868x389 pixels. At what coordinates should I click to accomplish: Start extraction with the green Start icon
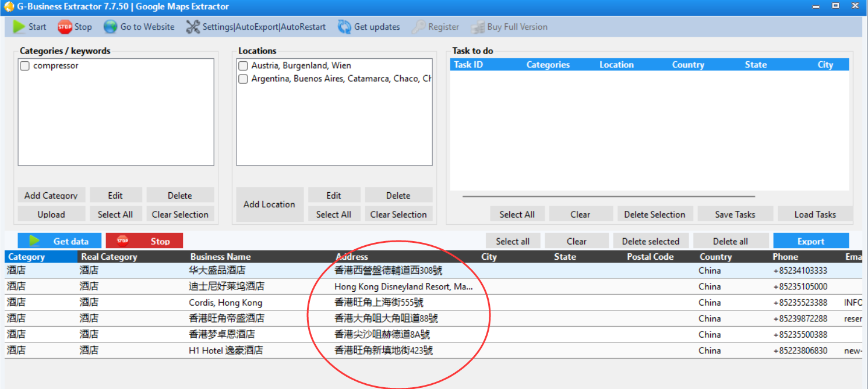point(19,26)
